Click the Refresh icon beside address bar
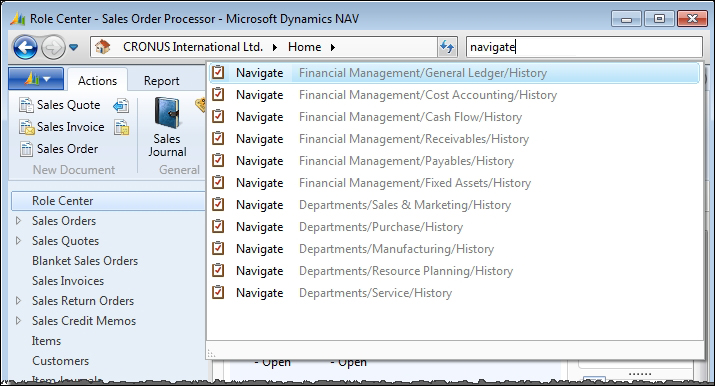The height and width of the screenshot is (386, 715). click(x=447, y=47)
